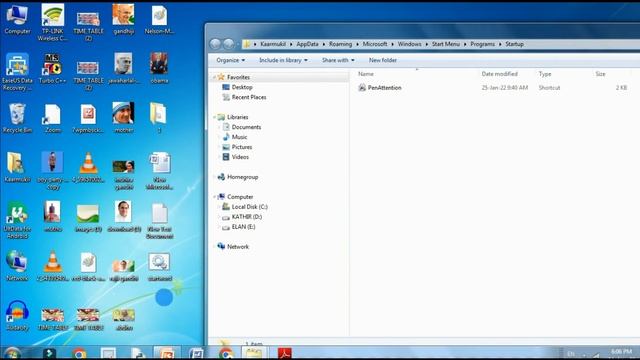Select the Kaarmukil user folder on desktop

tap(17, 167)
